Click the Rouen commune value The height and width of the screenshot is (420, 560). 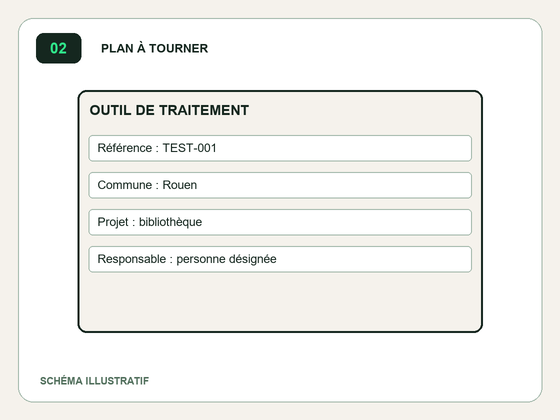pyautogui.click(x=180, y=185)
